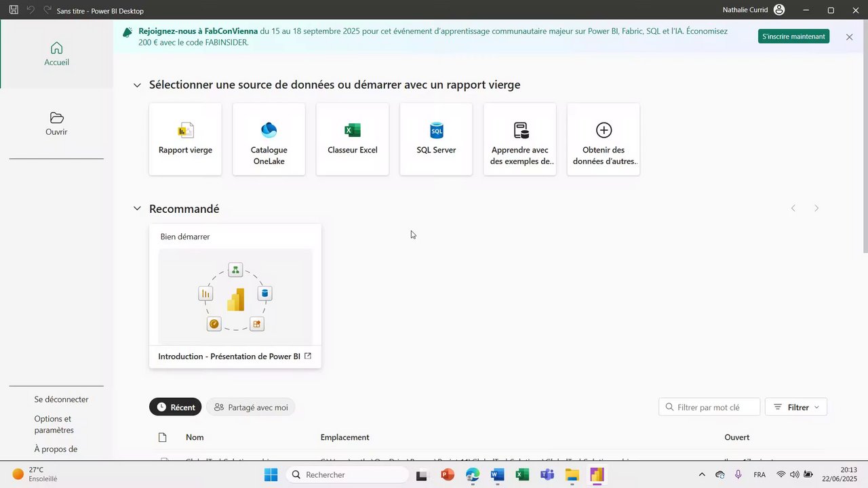The height and width of the screenshot is (488, 868).
Task: Open Bien démarrer illustration thumbnail
Action: point(235,296)
